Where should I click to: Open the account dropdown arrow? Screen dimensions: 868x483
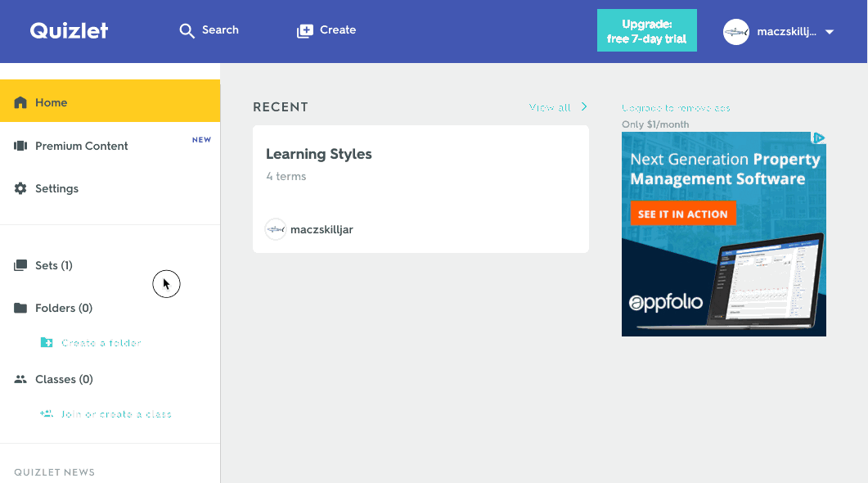(x=830, y=32)
